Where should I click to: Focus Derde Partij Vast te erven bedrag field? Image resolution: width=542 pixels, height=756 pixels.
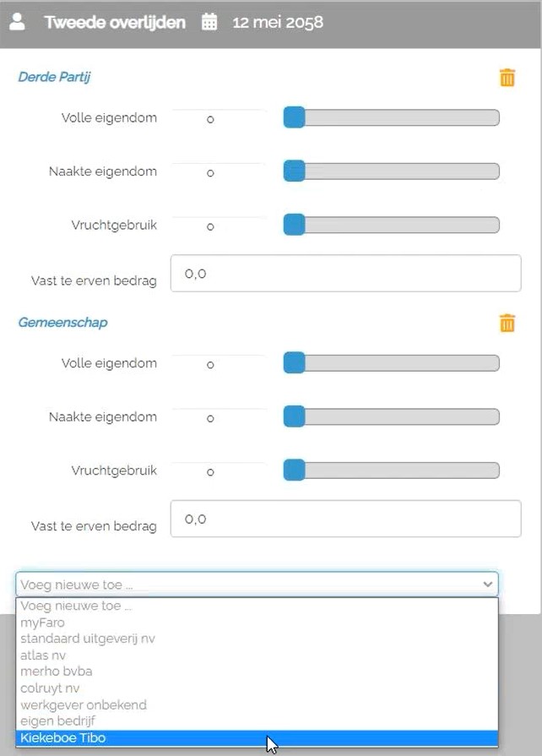[345, 274]
